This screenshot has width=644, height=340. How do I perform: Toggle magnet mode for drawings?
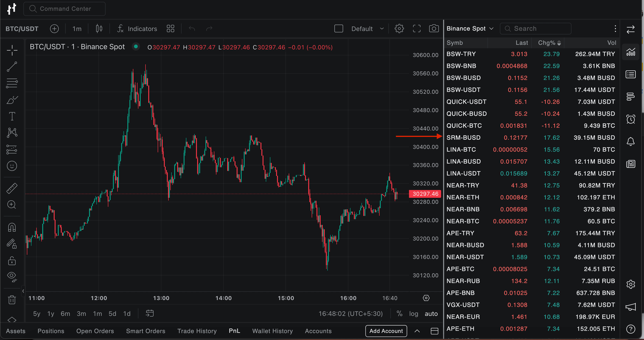pyautogui.click(x=12, y=227)
